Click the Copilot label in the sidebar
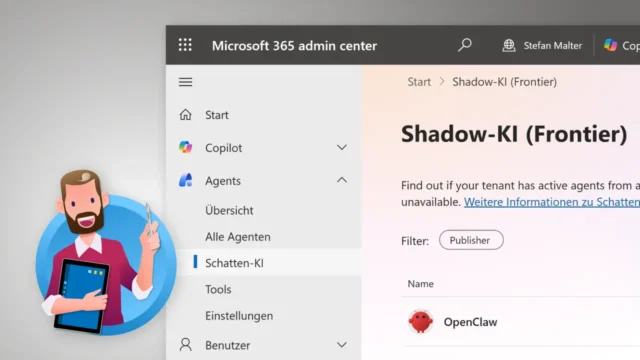 coord(223,148)
